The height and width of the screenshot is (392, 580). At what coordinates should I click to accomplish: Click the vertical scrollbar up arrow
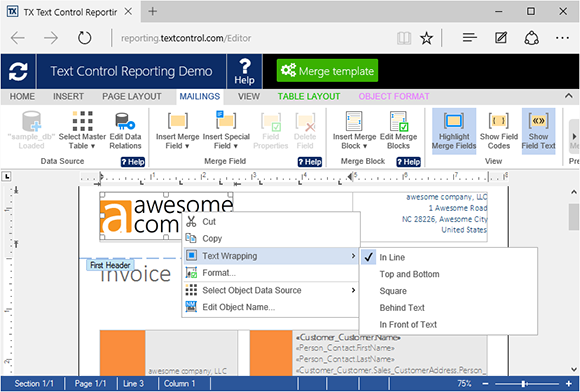574,192
